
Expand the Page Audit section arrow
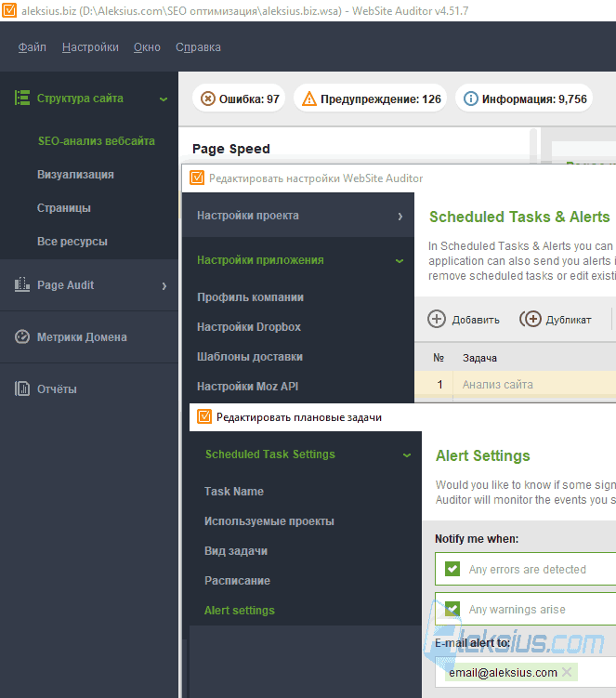point(164,285)
